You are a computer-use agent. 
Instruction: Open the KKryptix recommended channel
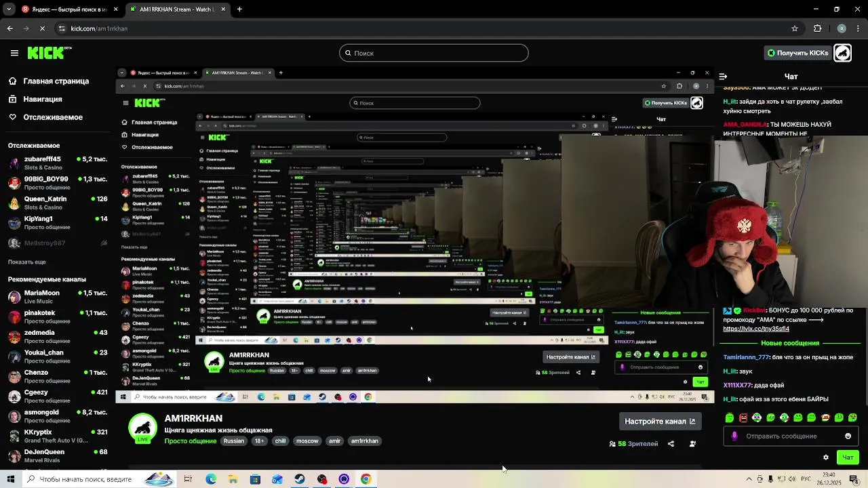click(57, 435)
